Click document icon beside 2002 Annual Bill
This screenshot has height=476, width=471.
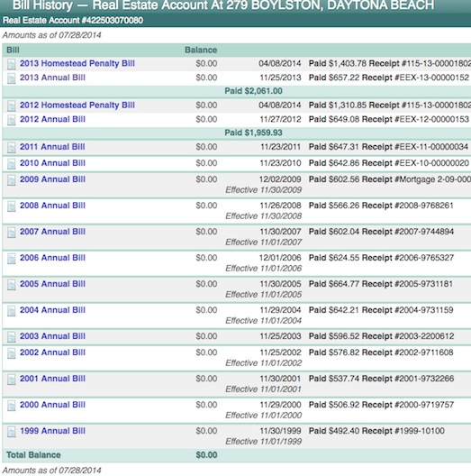click(12, 353)
